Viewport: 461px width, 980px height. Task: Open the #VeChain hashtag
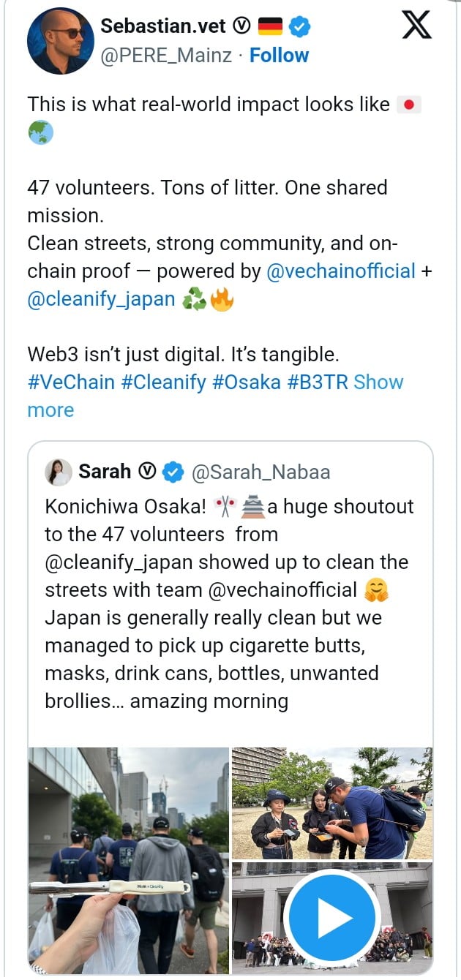pyautogui.click(x=71, y=382)
